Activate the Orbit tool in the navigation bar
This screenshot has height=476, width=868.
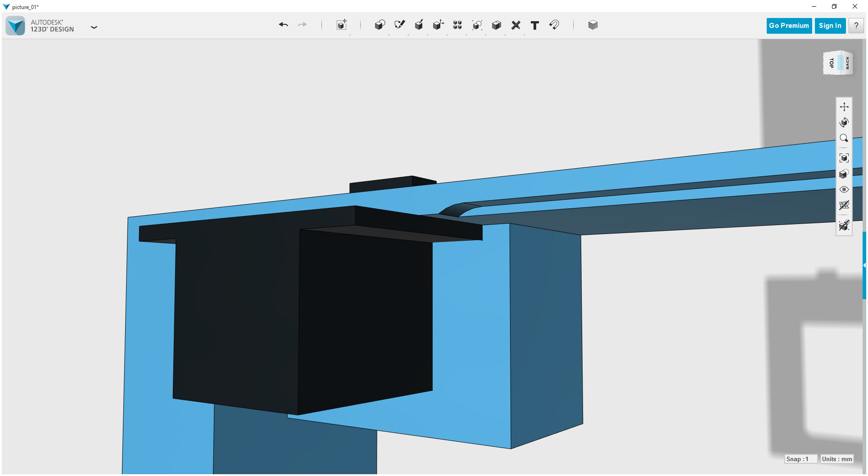coord(845,122)
